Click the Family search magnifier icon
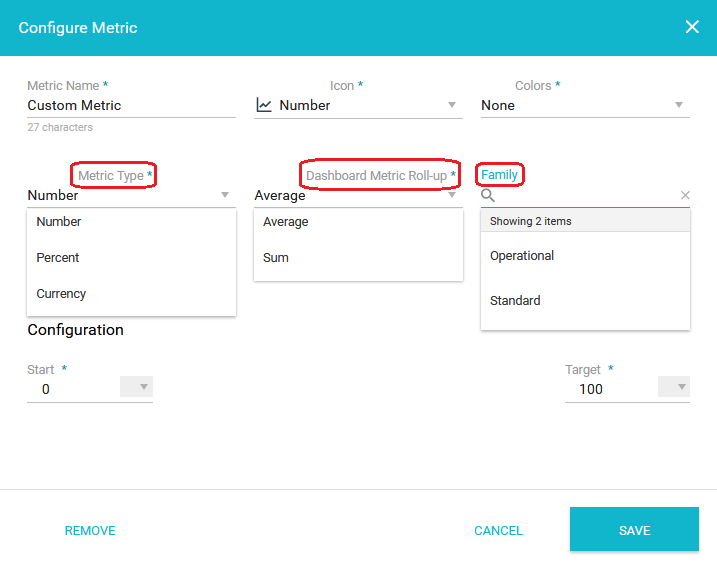This screenshot has height=569, width=717. pos(487,195)
